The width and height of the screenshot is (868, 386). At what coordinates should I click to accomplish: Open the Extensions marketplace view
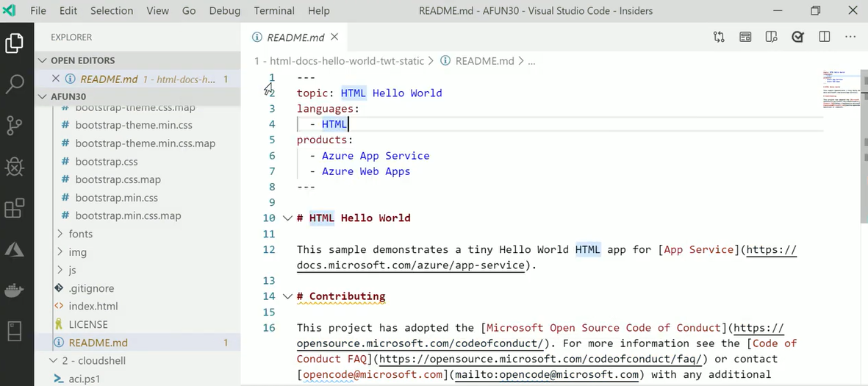pos(15,209)
